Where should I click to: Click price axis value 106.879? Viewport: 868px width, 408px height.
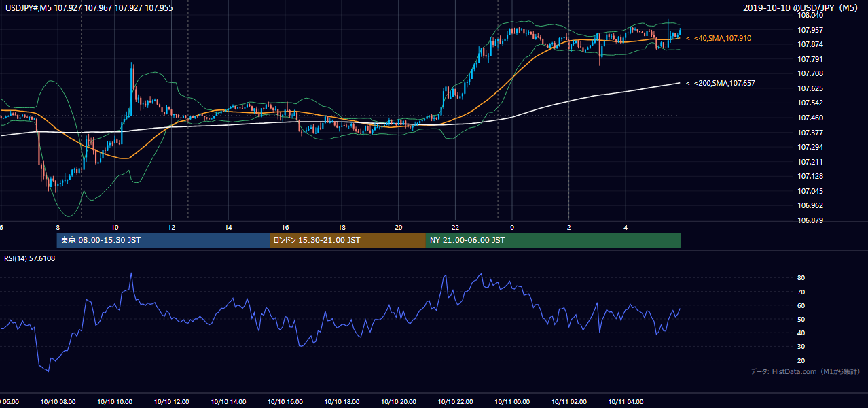(811, 220)
